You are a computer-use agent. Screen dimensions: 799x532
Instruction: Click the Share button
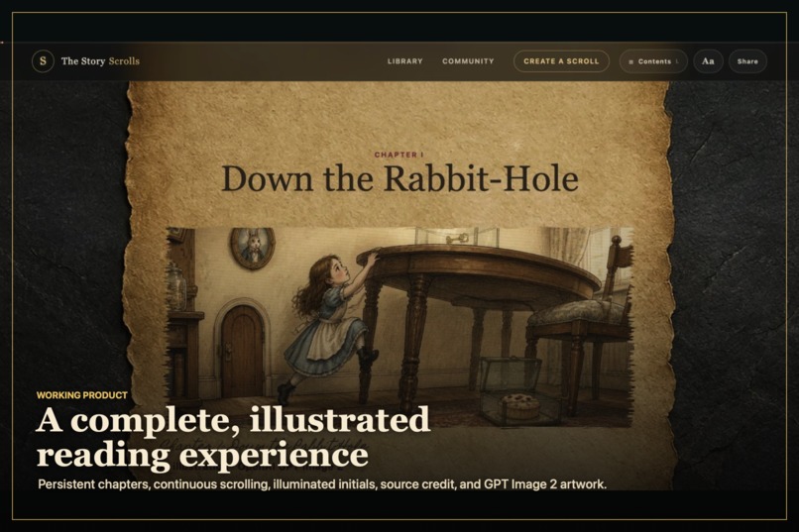pyautogui.click(x=747, y=61)
